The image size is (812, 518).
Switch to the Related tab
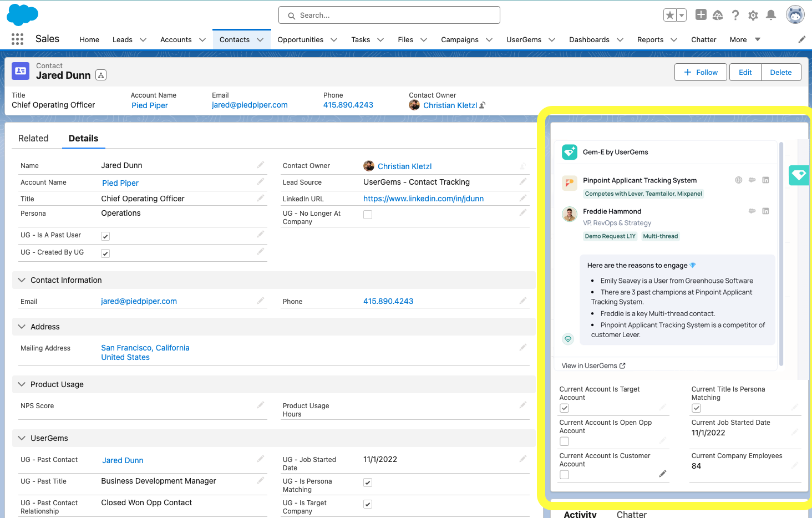[33, 138]
